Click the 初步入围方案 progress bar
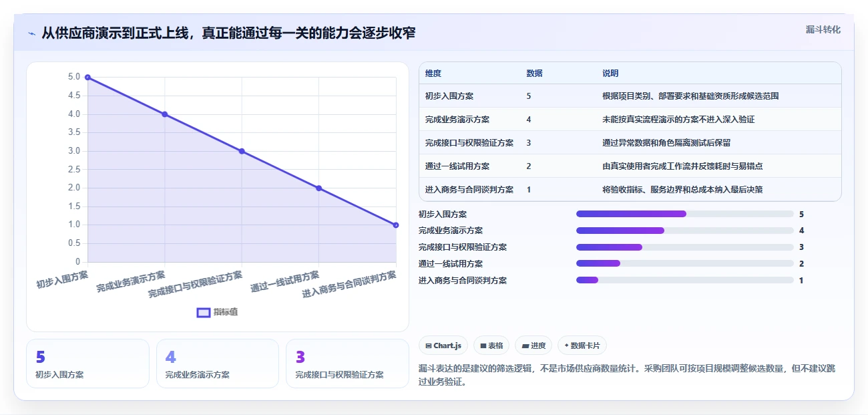Image resolution: width=868 pixels, height=415 pixels. (x=684, y=214)
